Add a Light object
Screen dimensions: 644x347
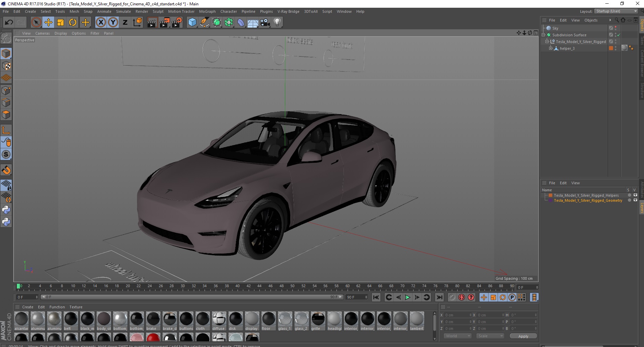pos(277,23)
